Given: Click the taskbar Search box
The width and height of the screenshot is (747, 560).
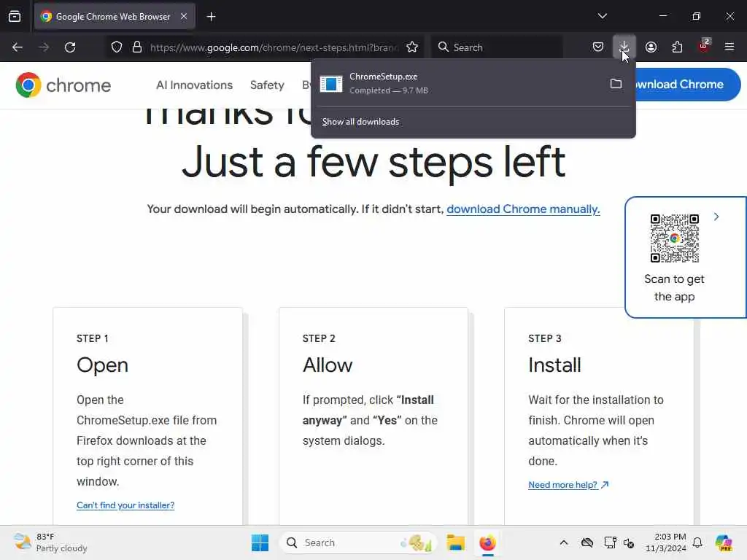Looking at the screenshot, I should [357, 542].
